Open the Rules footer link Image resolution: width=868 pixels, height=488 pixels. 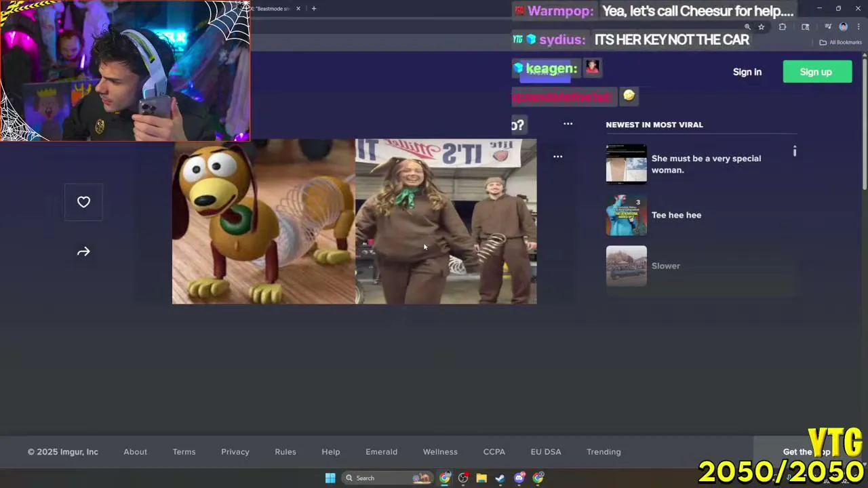pos(285,452)
